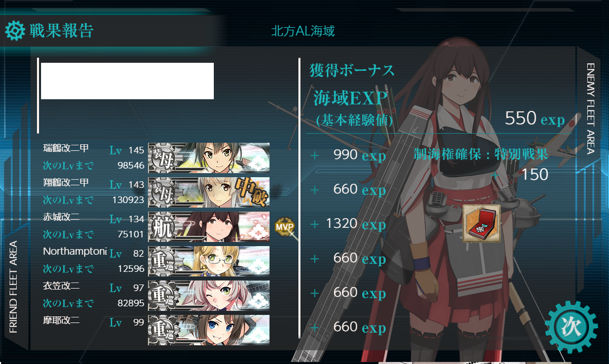Click the 550 exp base experience value
This screenshot has width=609, height=364.
coord(535,118)
